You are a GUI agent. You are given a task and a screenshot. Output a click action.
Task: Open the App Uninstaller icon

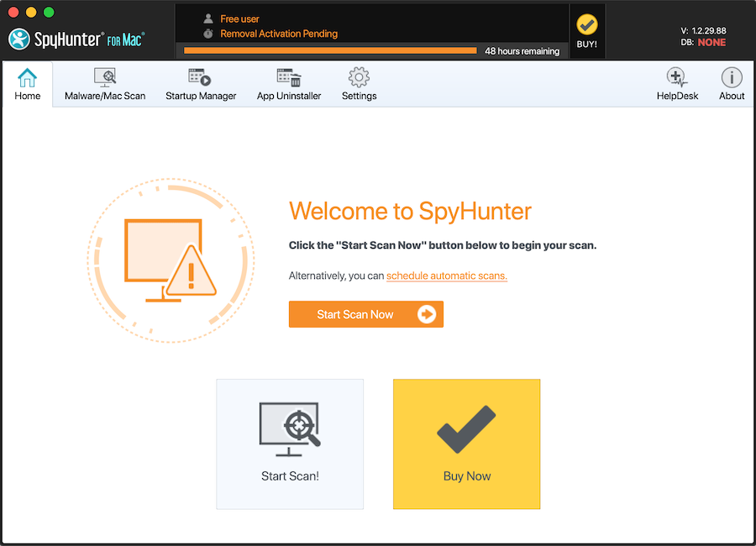coord(289,78)
